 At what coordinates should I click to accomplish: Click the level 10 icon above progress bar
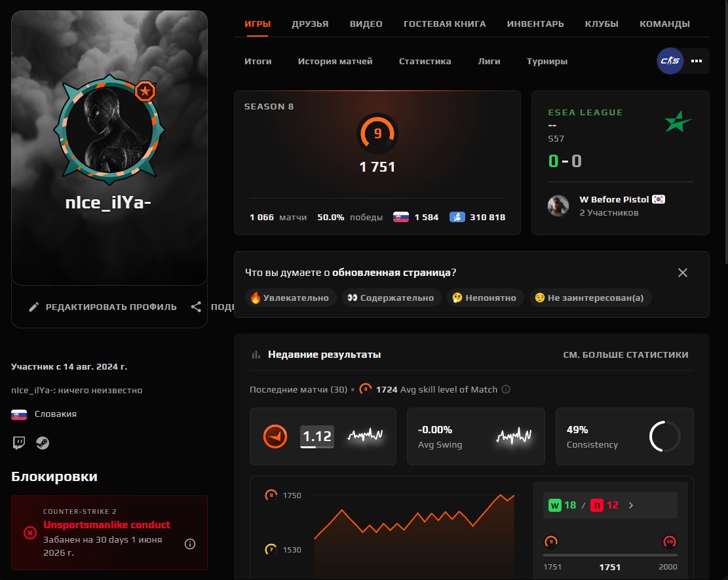(x=670, y=541)
